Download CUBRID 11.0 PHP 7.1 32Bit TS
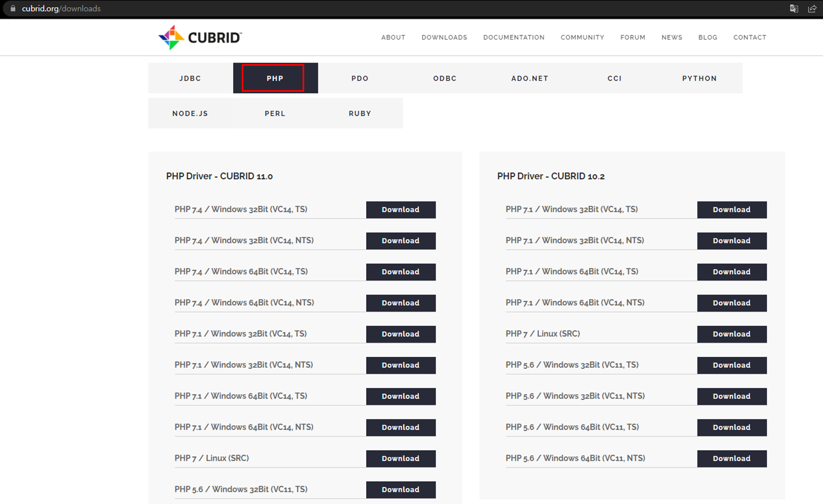Image resolution: width=823 pixels, height=504 pixels. tap(401, 334)
